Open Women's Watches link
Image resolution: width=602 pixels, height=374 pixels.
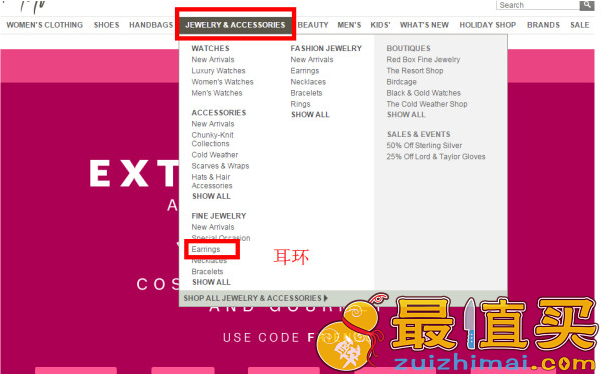point(222,82)
